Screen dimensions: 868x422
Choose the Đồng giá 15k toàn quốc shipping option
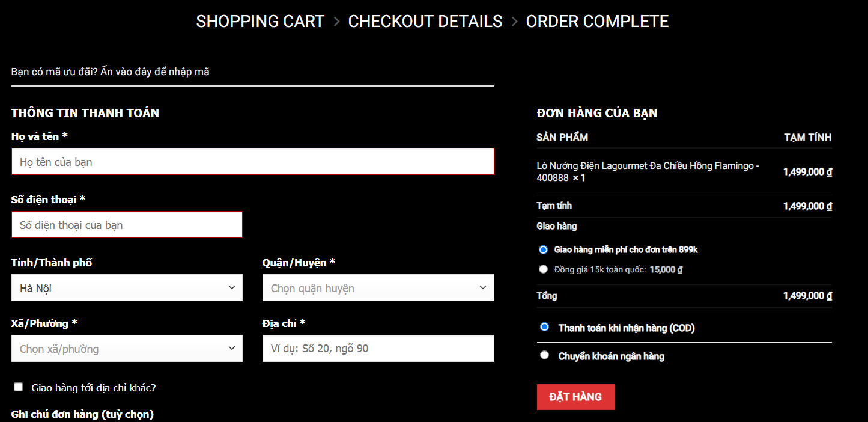[x=544, y=269]
